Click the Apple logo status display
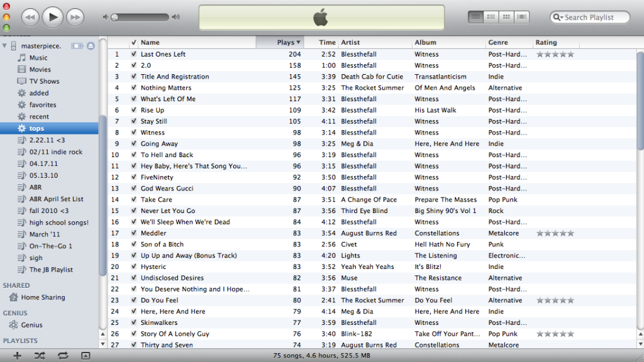This screenshot has width=644, height=362. point(321,18)
